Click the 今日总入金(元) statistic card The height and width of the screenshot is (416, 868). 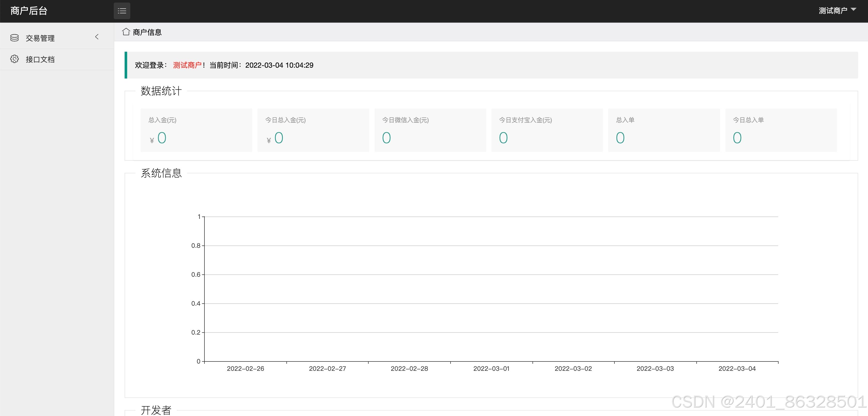pyautogui.click(x=313, y=130)
